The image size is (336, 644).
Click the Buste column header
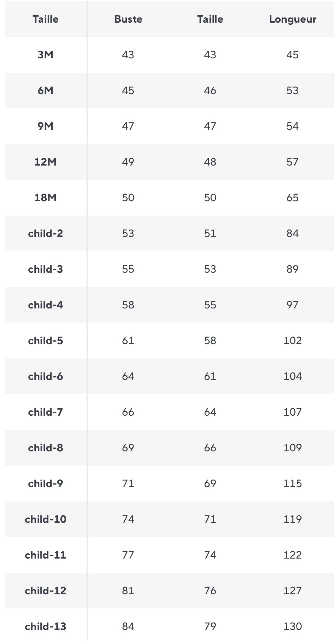point(128,19)
